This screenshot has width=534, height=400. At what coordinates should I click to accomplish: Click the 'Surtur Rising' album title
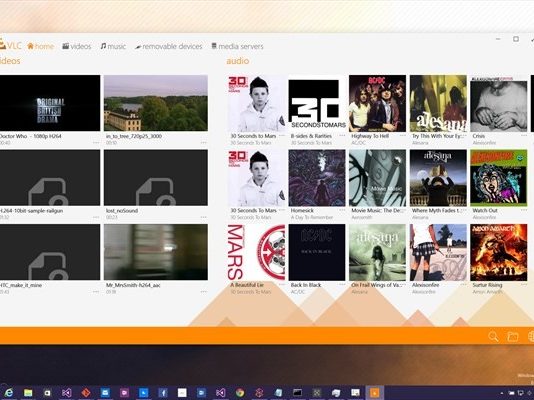[x=487, y=285]
